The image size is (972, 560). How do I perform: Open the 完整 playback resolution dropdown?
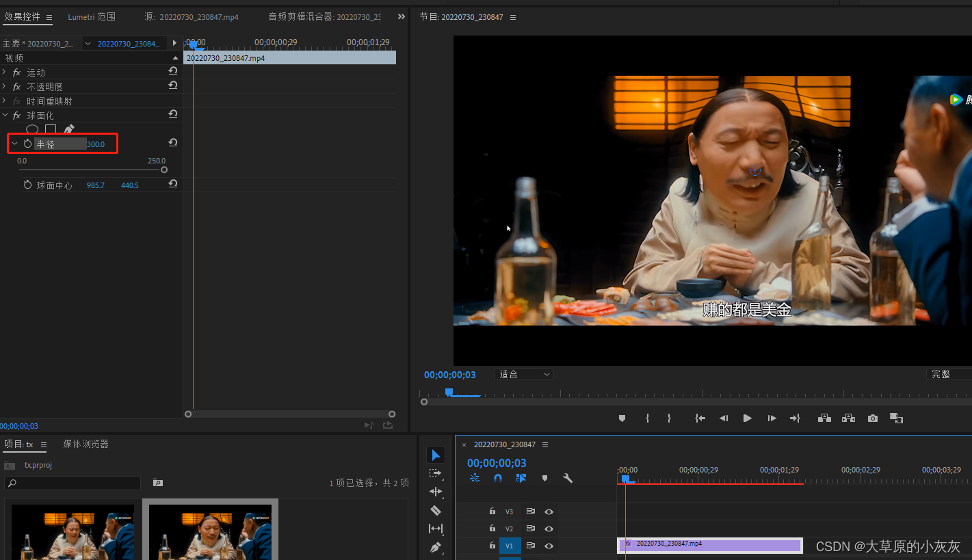[x=949, y=375]
